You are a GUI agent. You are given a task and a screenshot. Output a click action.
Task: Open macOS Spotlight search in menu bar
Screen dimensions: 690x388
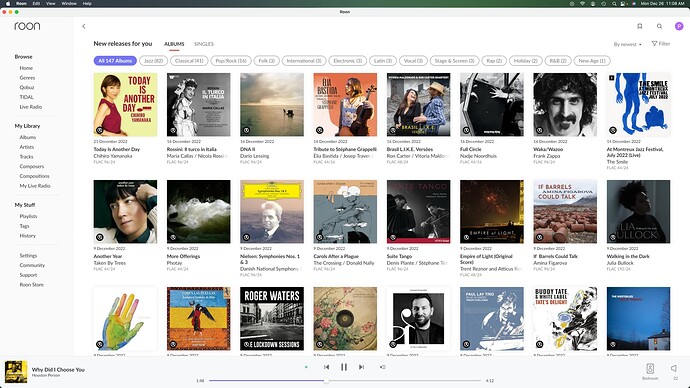614,3
